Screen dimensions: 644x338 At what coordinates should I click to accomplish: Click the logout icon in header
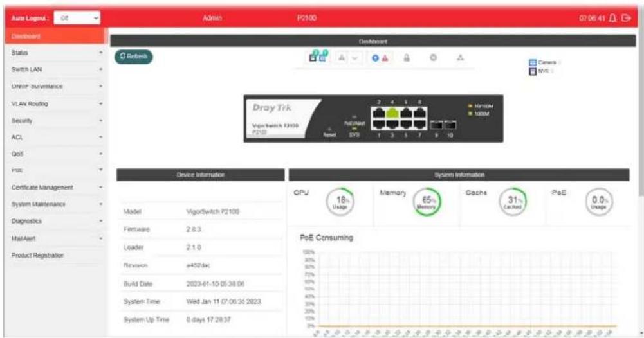coord(627,18)
